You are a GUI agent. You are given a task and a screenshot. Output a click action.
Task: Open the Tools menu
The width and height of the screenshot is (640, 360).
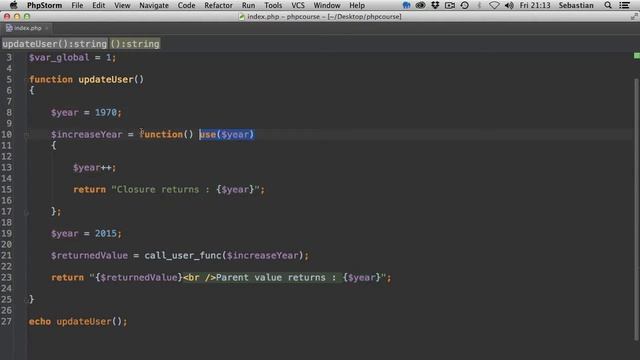click(x=273, y=5)
